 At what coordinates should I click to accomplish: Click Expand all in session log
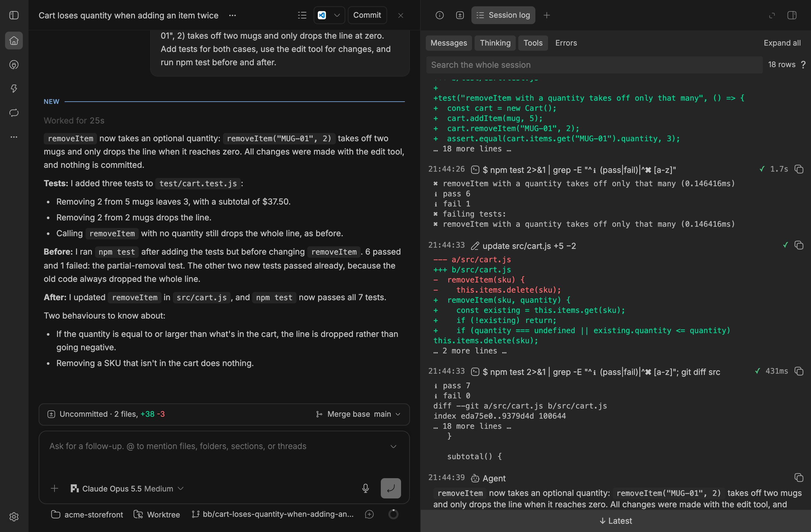point(782,43)
